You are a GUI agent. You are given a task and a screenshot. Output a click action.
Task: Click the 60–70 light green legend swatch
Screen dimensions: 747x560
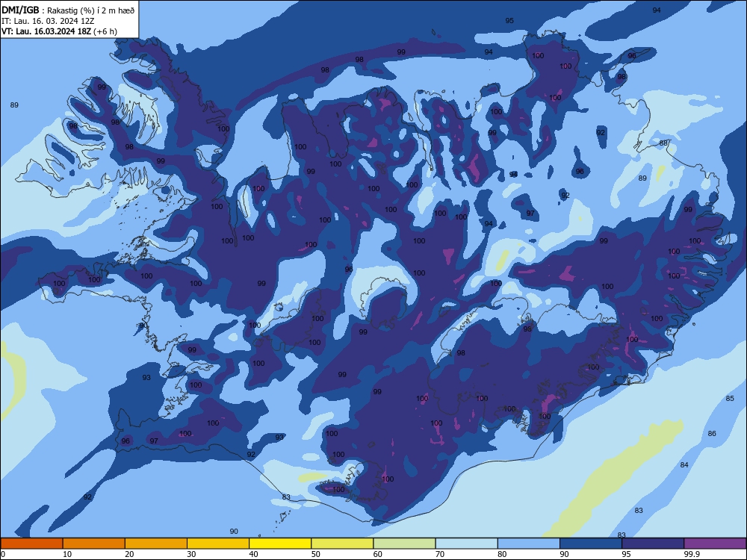[x=404, y=544]
